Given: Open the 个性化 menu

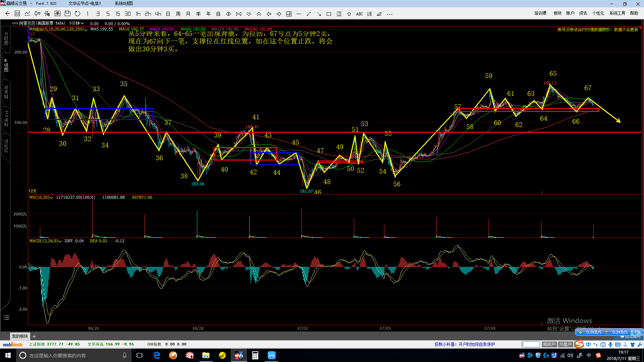Looking at the screenshot, I should (598, 13).
